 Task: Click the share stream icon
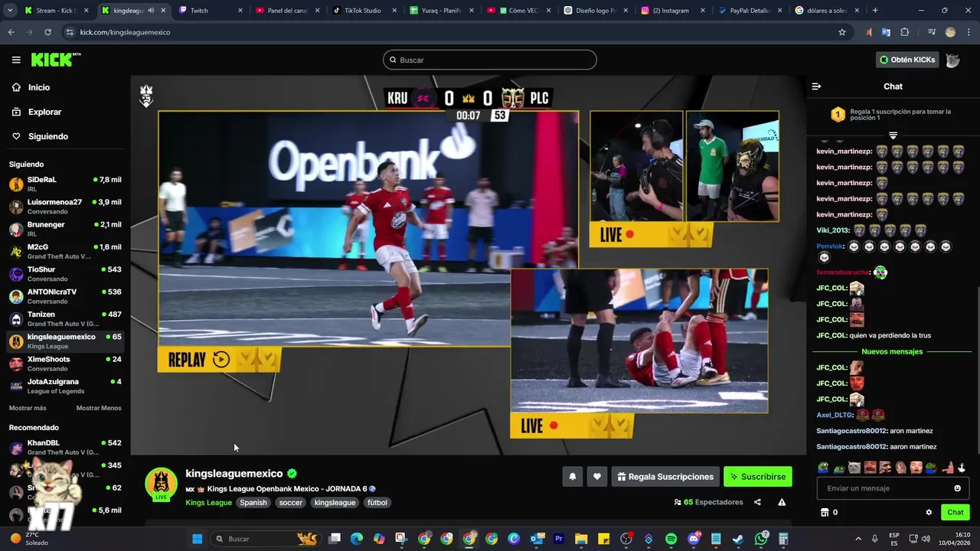757,502
